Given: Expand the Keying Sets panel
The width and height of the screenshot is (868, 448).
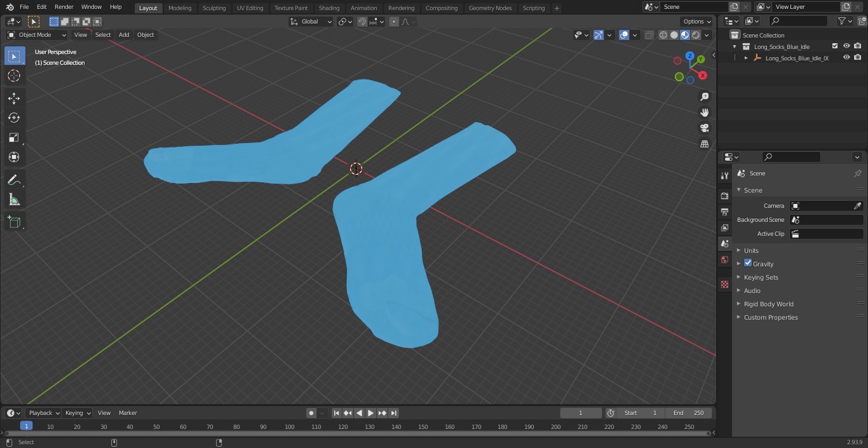Looking at the screenshot, I should tap(761, 277).
